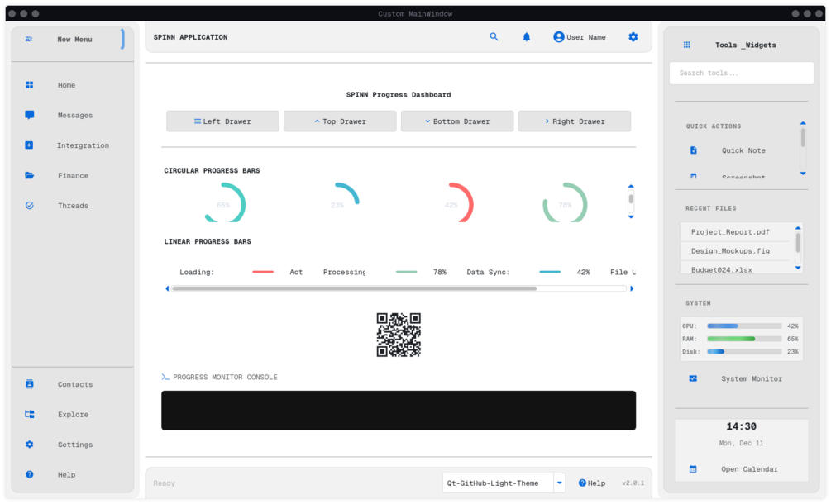Screen dimensions: 831x504
Task: Open Settings in the sidebar
Action: [x=74, y=445]
